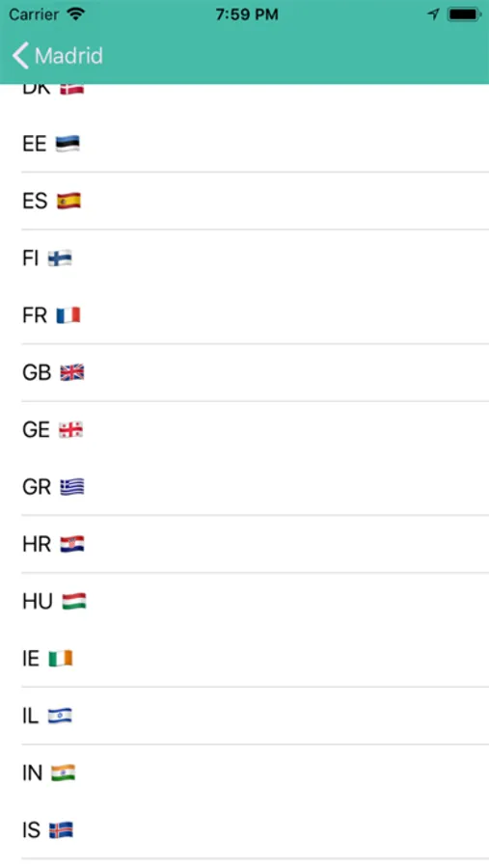Tap the Georgia flag icon
The height and width of the screenshot is (868, 489).
pyautogui.click(x=70, y=429)
